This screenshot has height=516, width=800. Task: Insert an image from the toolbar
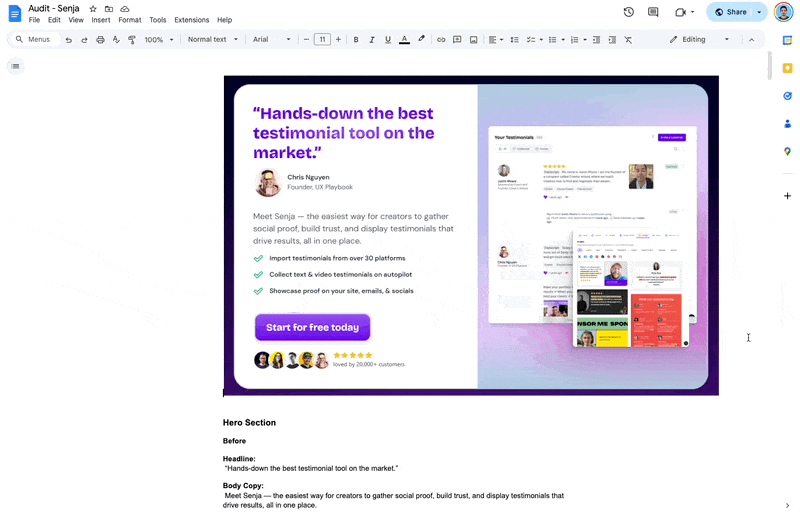tap(473, 39)
